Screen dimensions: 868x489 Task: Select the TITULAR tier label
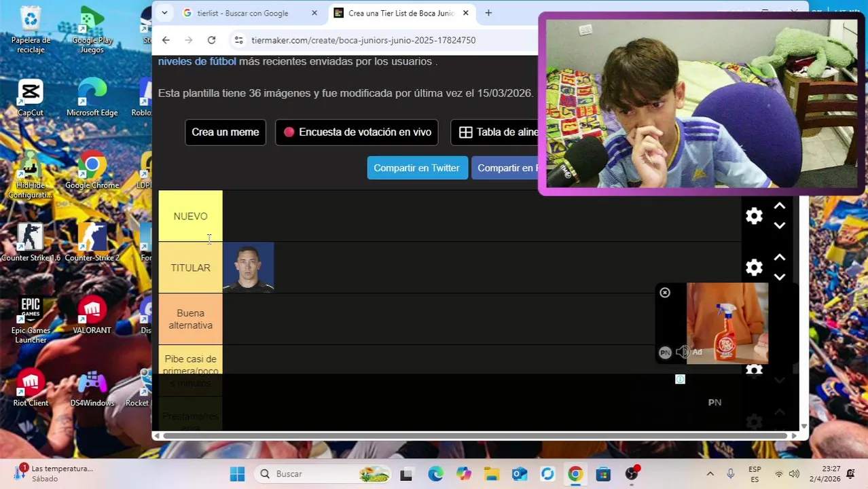[x=190, y=268]
